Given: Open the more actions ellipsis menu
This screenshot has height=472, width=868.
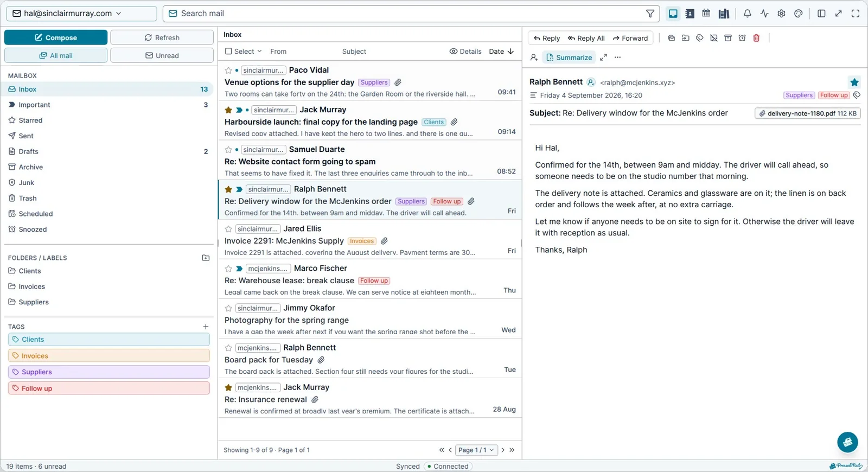Looking at the screenshot, I should (x=617, y=58).
